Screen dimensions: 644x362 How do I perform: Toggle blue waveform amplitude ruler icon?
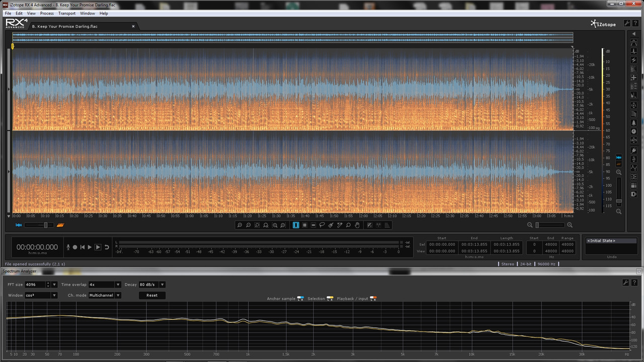pos(619,157)
